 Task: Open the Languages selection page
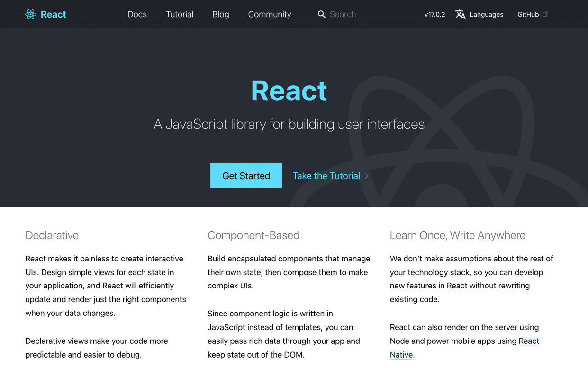(x=486, y=14)
